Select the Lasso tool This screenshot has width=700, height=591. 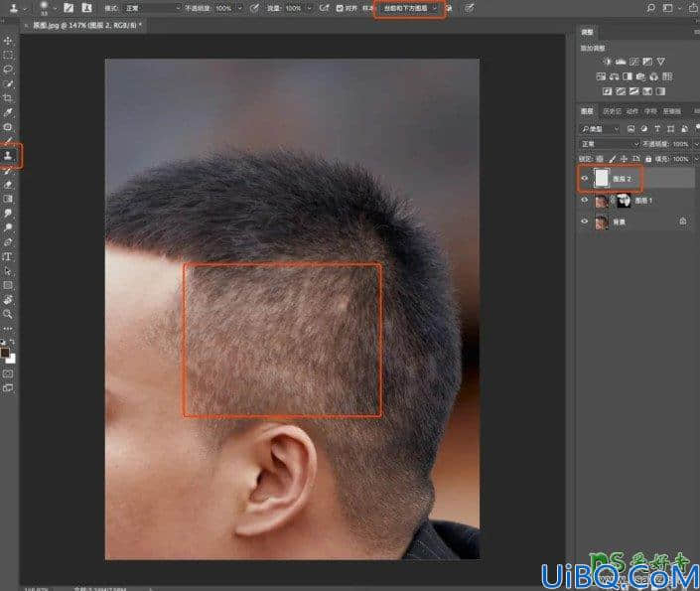pos(8,70)
